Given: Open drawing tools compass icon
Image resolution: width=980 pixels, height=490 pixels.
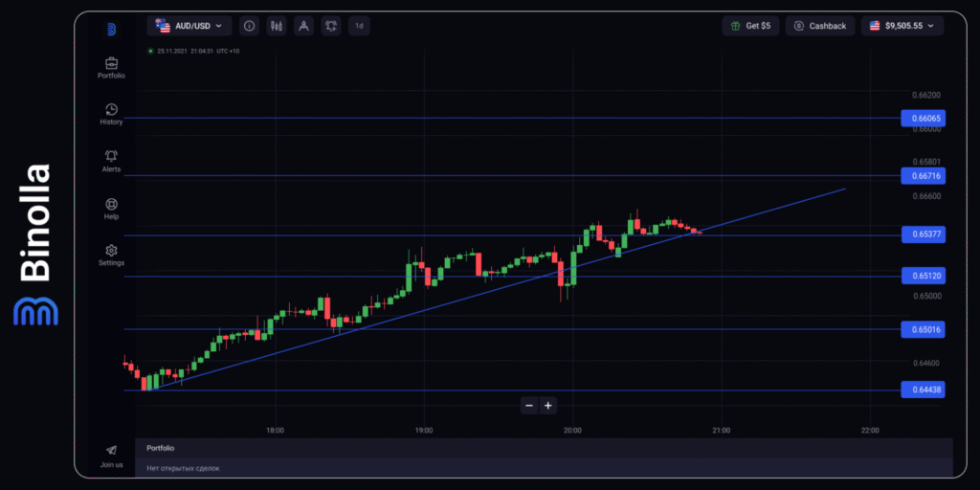Looking at the screenshot, I should pos(303,26).
